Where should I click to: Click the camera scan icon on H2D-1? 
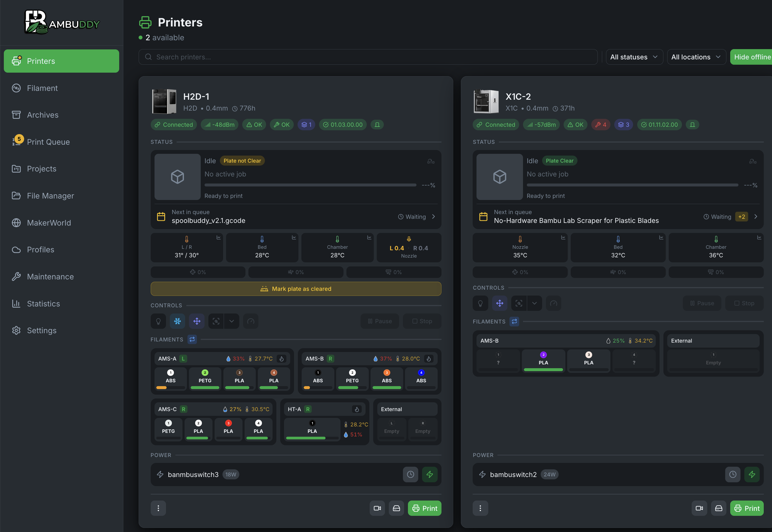coord(216,321)
